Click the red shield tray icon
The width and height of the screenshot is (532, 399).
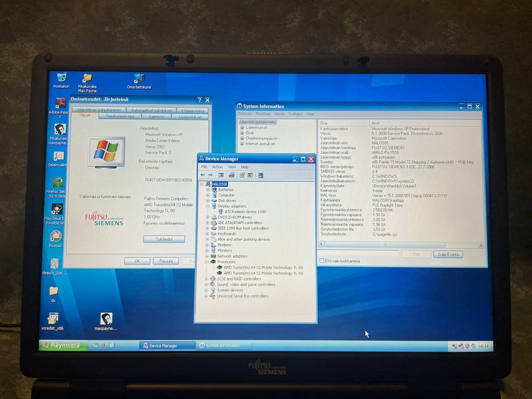(x=467, y=346)
